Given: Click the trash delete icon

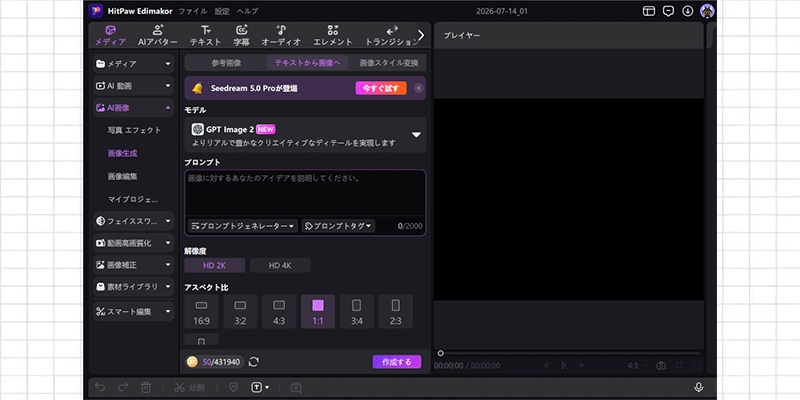Looking at the screenshot, I should click(146, 387).
